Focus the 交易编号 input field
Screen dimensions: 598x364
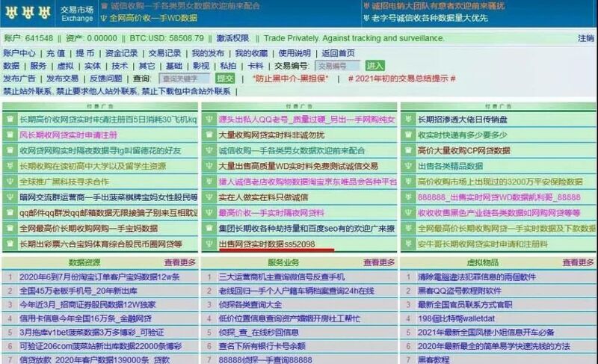point(338,66)
